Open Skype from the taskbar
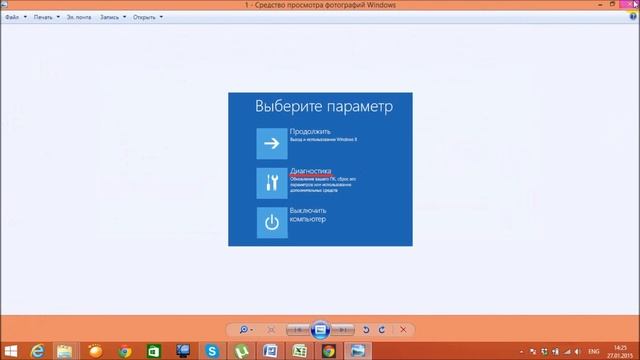This screenshot has height=360, width=640. click(212, 351)
